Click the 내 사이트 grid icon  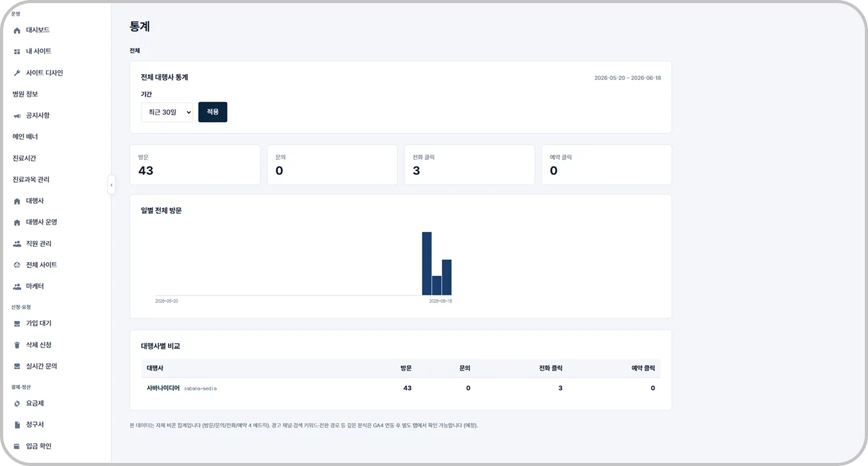(x=17, y=51)
